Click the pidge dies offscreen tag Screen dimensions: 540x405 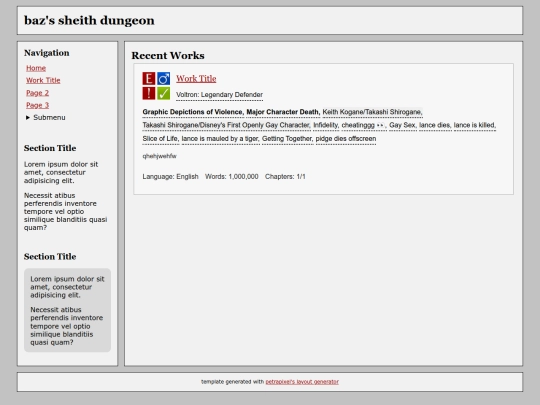(346, 139)
